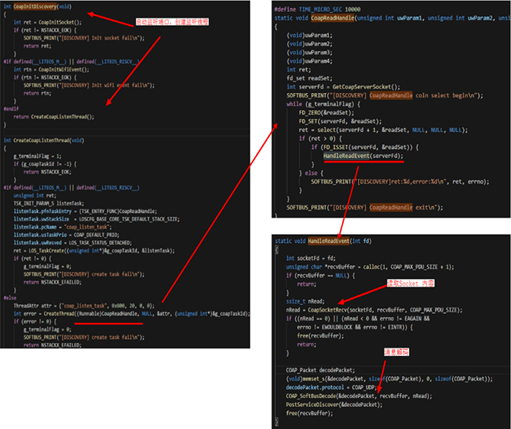Click the COAP_SoftBusDecode call line
The image size is (511, 429).
click(359, 396)
